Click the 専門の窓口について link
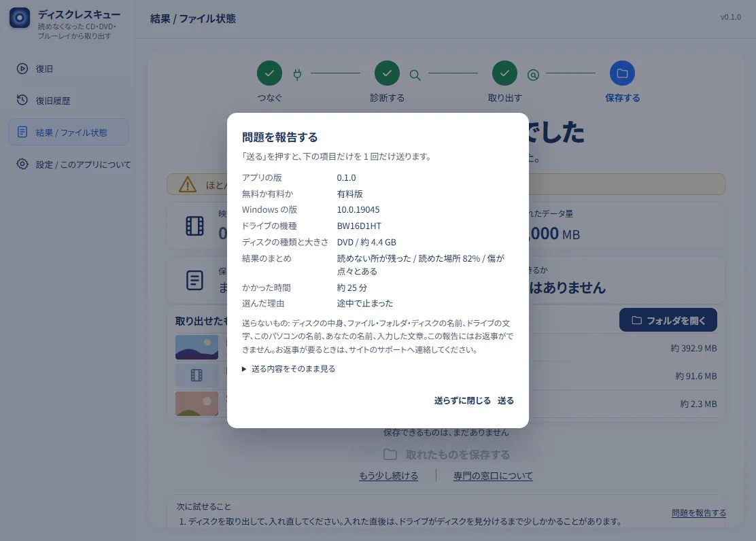The width and height of the screenshot is (756, 541). 493,476
